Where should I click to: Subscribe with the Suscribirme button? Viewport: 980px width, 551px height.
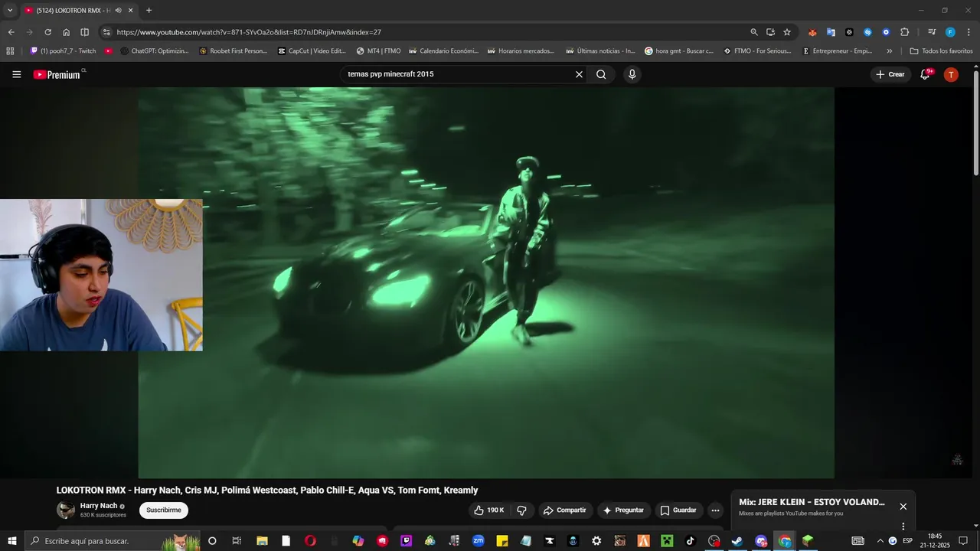tap(164, 510)
